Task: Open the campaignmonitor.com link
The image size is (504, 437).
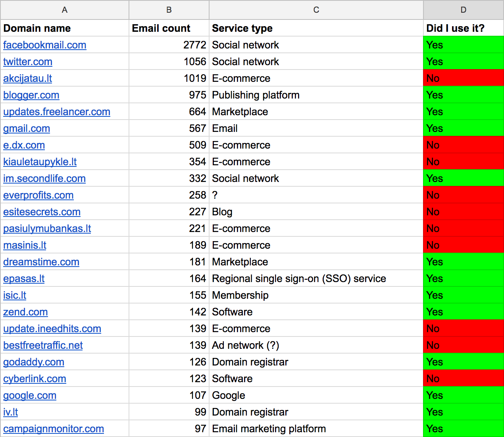Action: click(54, 429)
